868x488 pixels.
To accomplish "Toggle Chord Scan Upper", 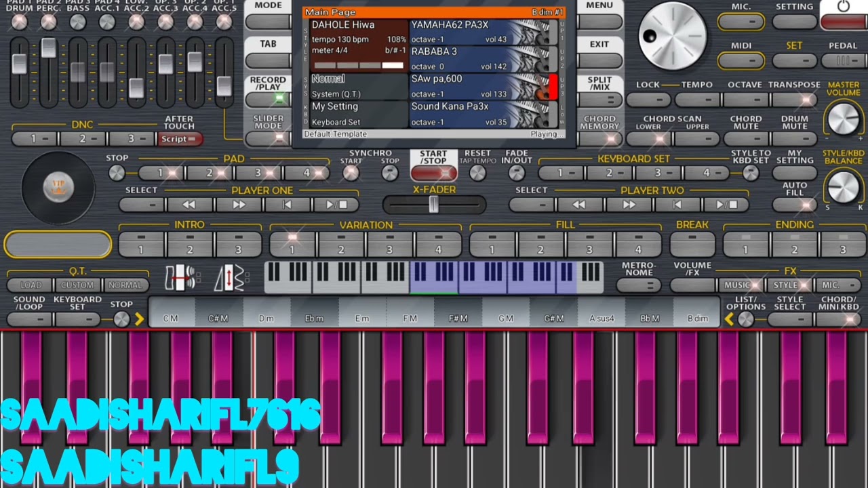I will tap(697, 138).
